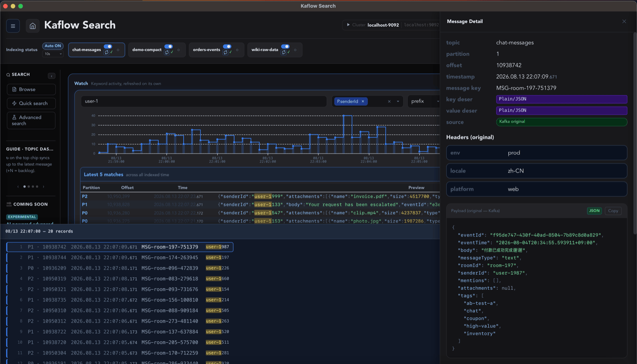Open value deser Plain/JSON selector
637x364 pixels.
(561, 111)
